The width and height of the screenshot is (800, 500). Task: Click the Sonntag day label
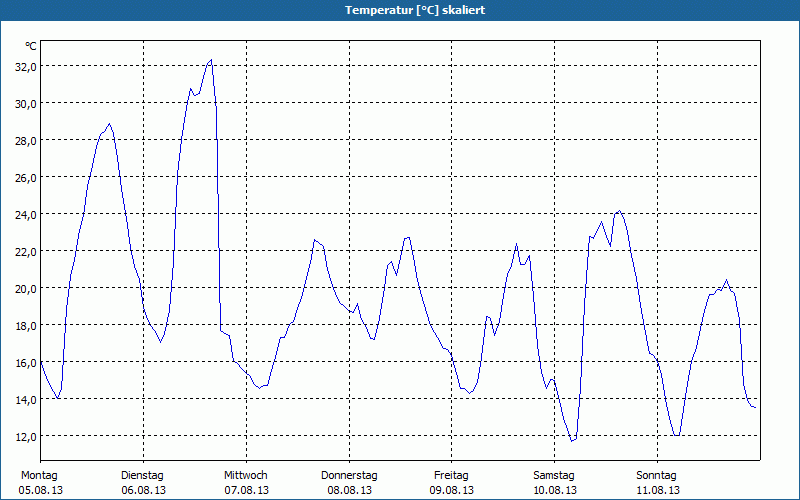656,476
